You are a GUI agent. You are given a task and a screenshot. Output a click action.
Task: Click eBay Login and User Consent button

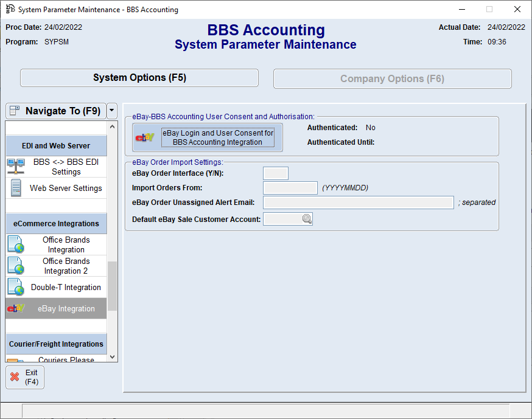coord(217,137)
